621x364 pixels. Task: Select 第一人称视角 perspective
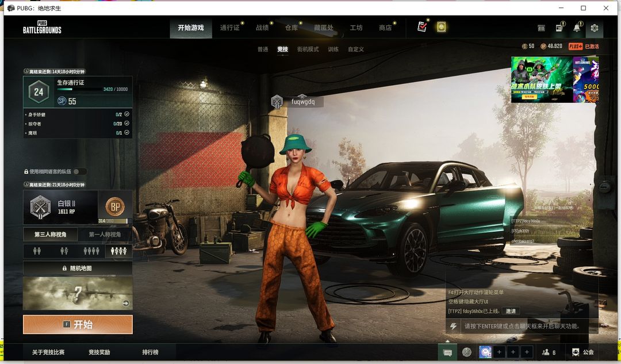pos(105,235)
